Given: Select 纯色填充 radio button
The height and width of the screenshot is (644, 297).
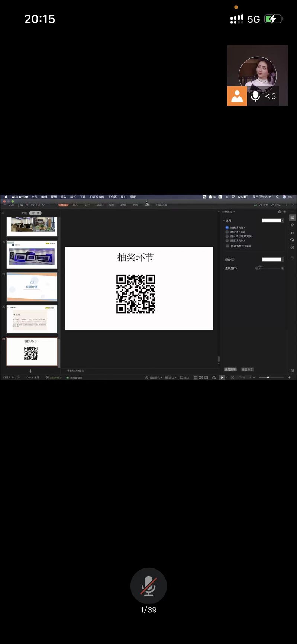Looking at the screenshot, I should coord(227,227).
